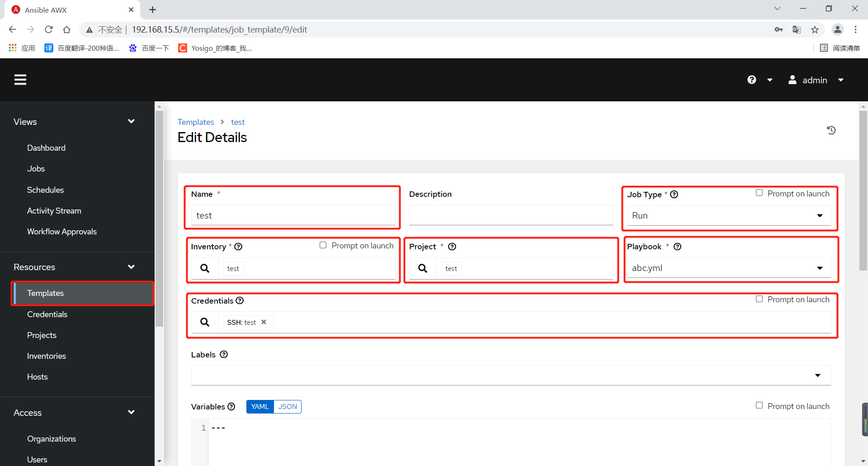The height and width of the screenshot is (466, 868).
Task: Go to Dashboard in sidebar
Action: pyautogui.click(x=46, y=148)
